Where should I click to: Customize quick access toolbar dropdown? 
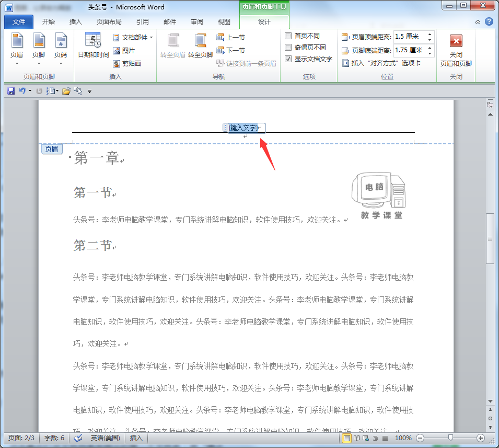pyautogui.click(x=90, y=91)
